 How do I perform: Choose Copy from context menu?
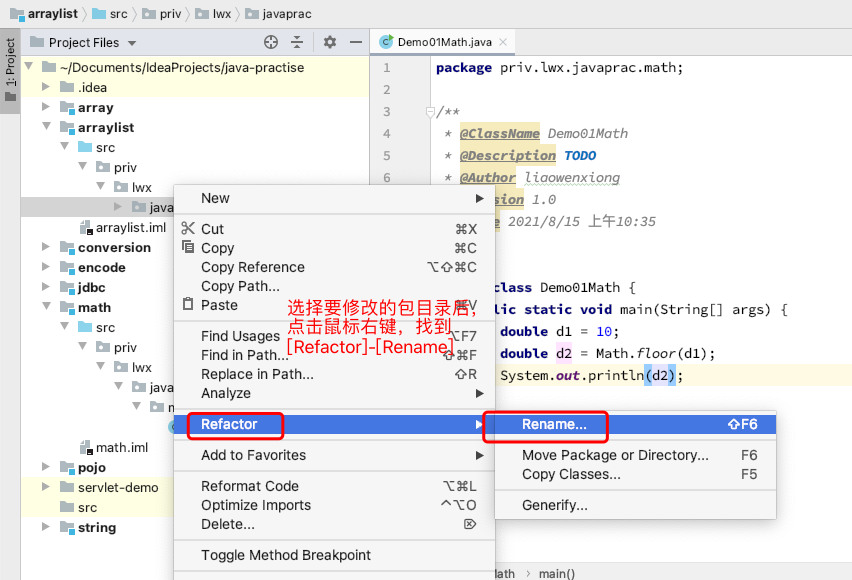[x=334, y=248]
